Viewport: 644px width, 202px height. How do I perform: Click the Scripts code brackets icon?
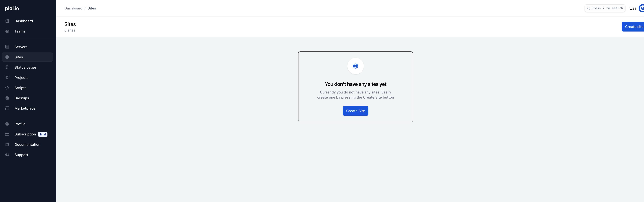(7, 88)
